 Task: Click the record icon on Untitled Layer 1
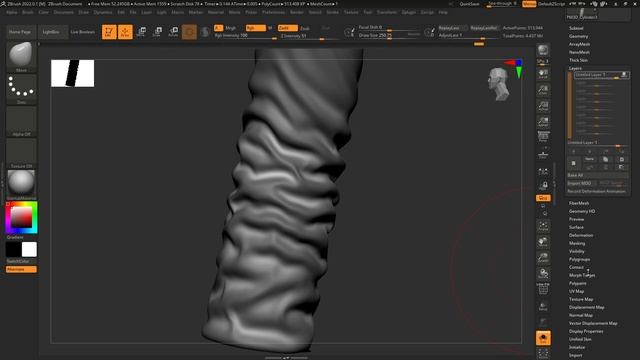(624, 75)
